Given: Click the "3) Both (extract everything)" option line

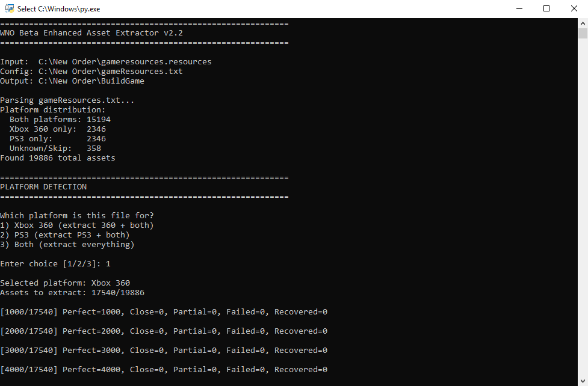Looking at the screenshot, I should pyautogui.click(x=67, y=245).
